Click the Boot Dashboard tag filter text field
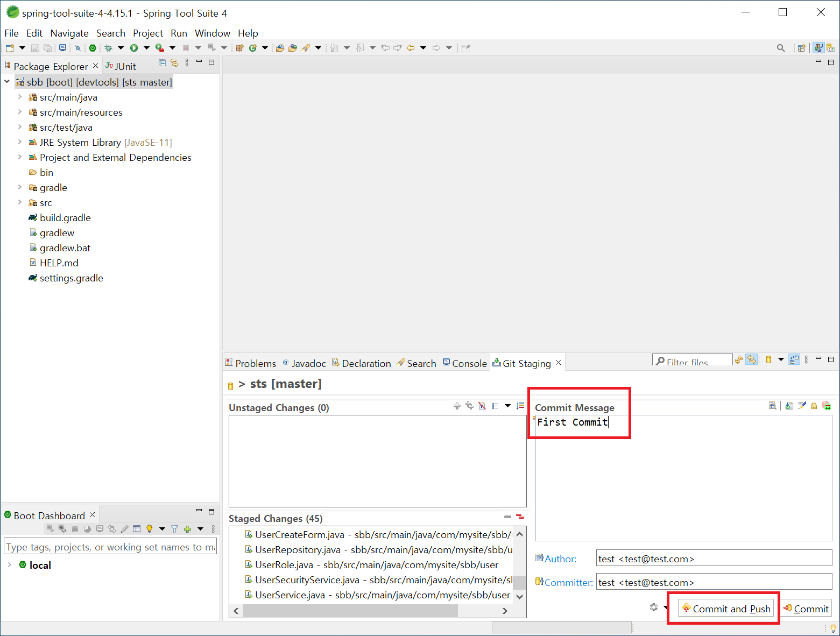840x636 pixels. point(110,547)
